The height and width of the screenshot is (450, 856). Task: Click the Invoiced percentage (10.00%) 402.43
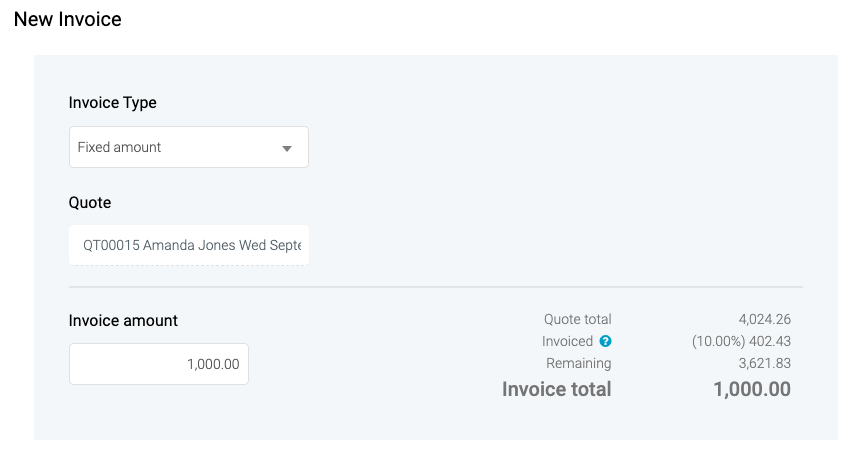click(x=741, y=342)
